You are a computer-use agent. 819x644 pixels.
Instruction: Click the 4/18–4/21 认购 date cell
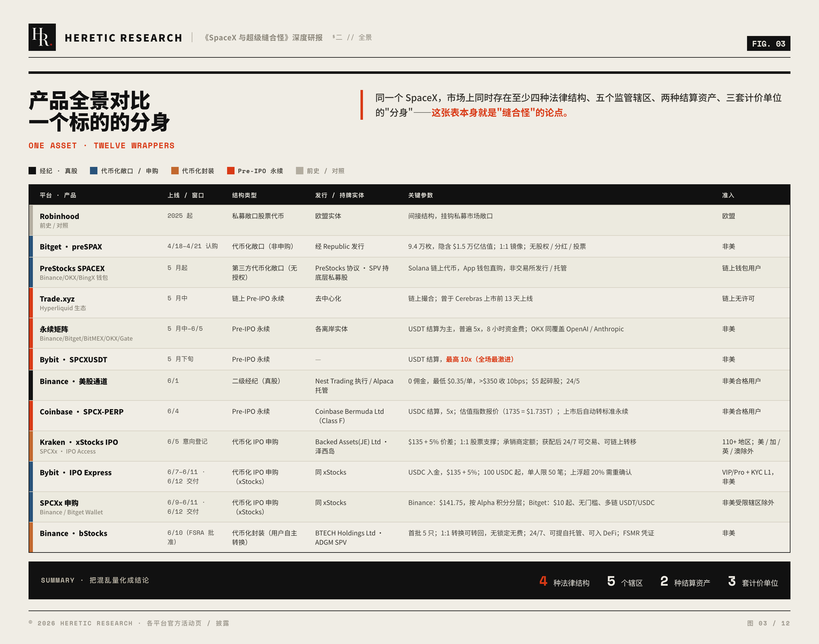point(193,246)
